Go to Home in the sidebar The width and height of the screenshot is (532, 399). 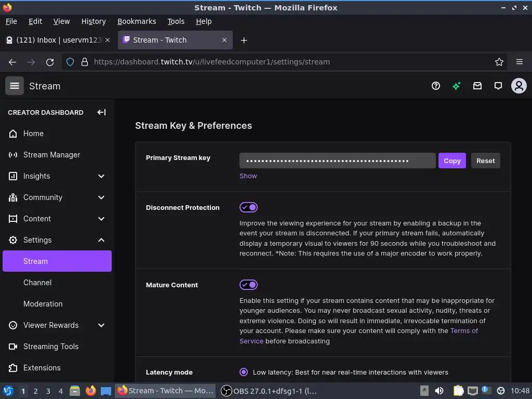click(57, 134)
